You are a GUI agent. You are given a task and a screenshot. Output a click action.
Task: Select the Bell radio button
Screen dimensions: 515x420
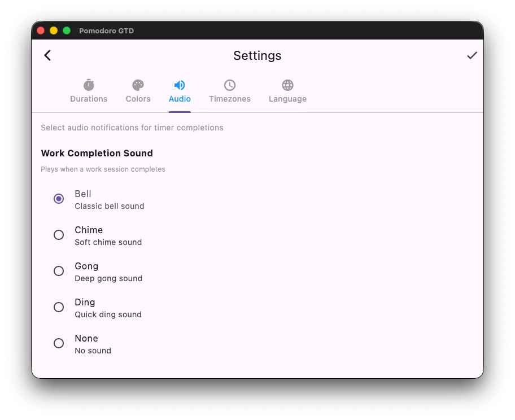point(59,199)
